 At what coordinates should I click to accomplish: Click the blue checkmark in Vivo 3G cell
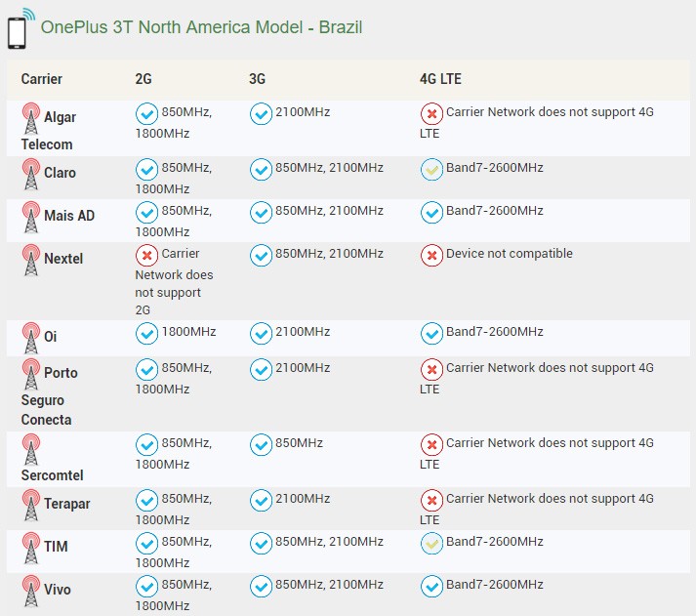[x=261, y=587]
